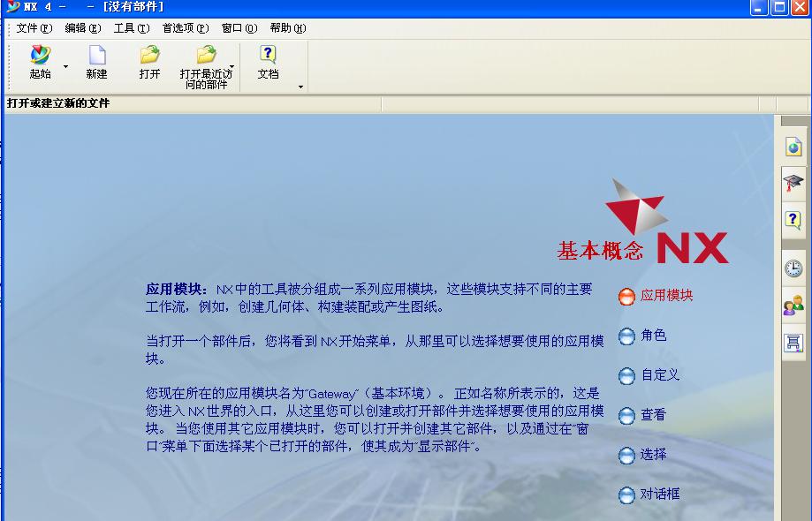Screen dimensions: 812x521
Task: Click the red bullet beside 应用模块
Action: (x=626, y=297)
